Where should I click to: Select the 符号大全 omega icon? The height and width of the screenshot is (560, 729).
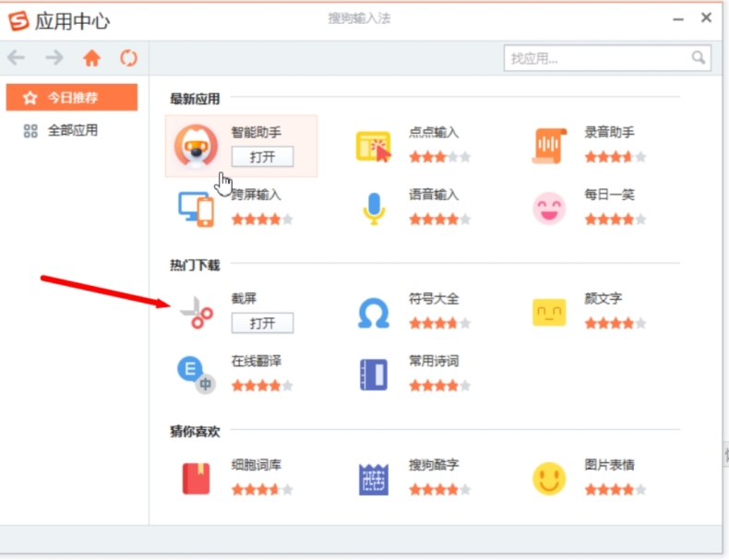pyautogui.click(x=374, y=314)
